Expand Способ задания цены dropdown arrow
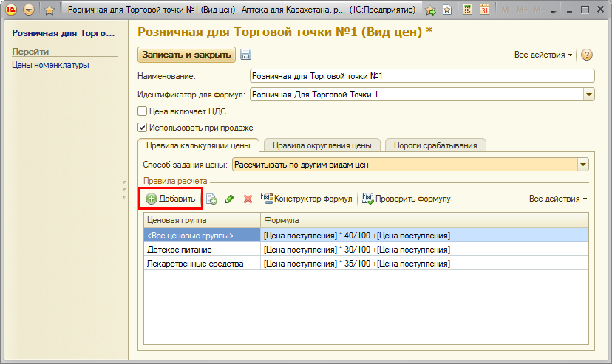612x364 pixels. [x=583, y=165]
